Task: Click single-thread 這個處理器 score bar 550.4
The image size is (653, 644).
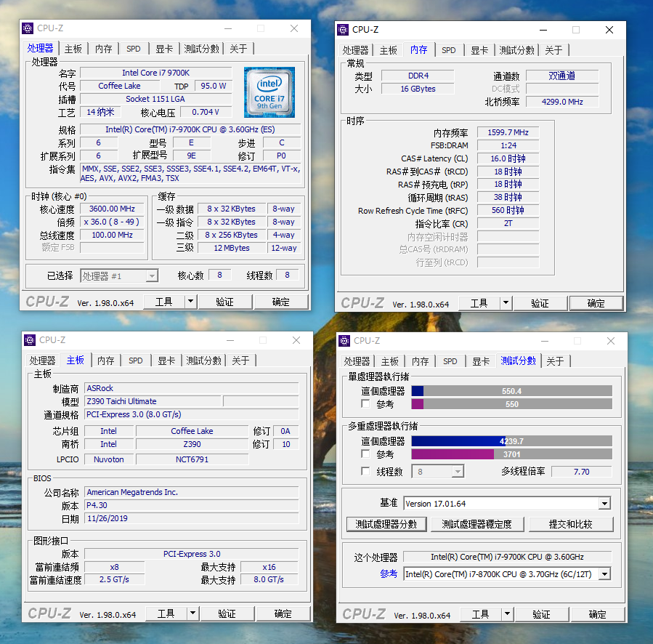Action: [512, 391]
